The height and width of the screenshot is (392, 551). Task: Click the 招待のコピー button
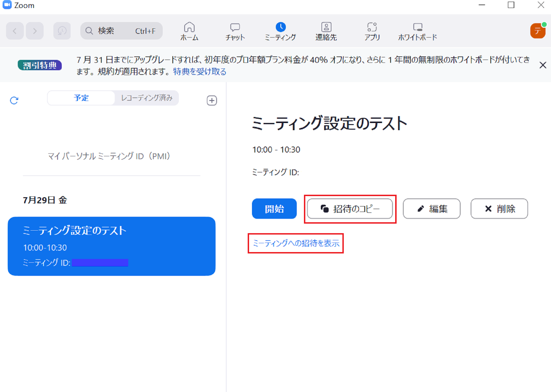pos(350,209)
